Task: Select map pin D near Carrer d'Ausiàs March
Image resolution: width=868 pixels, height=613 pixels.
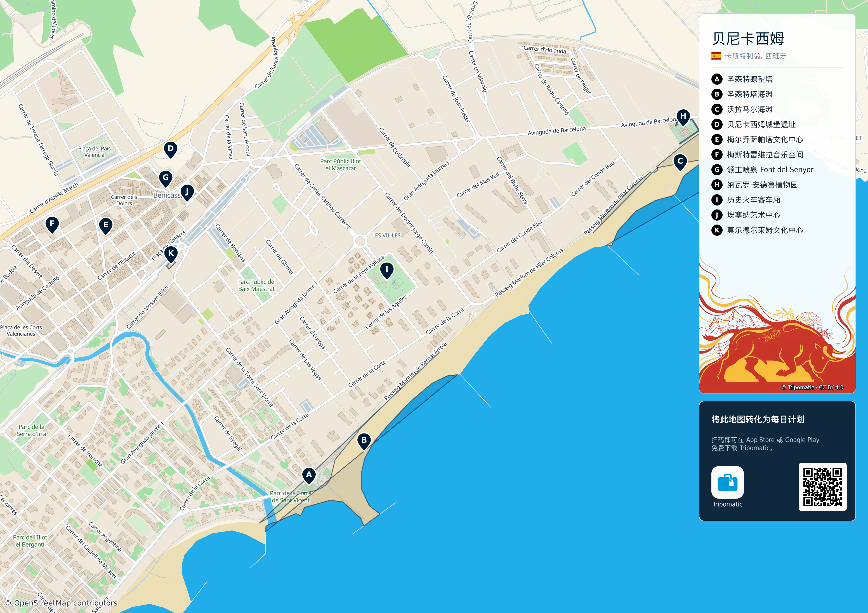Action: click(171, 150)
